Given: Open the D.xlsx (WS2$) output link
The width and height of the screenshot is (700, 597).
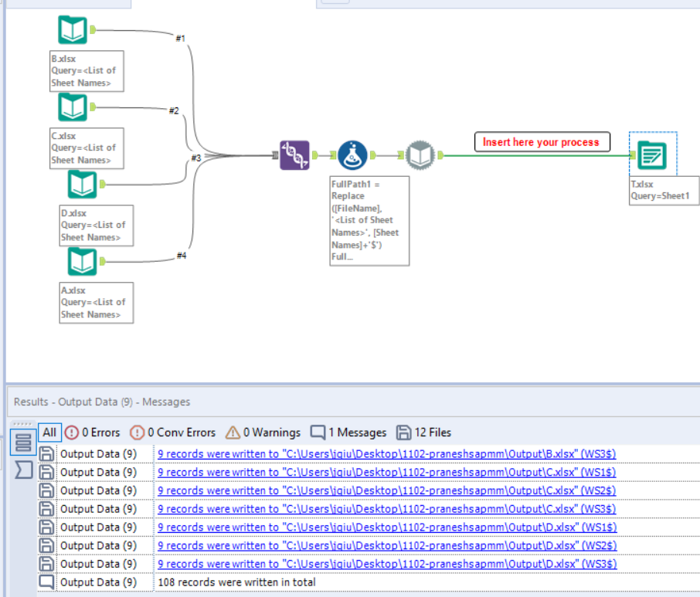Looking at the screenshot, I should point(387,545).
